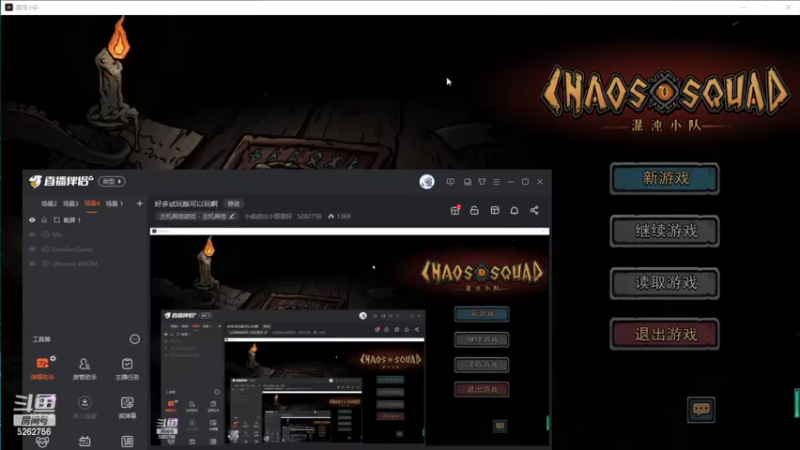Viewport: 800px width, 450px height.
Task: Click the square text toolbox icon in bottom row
Action: [127, 442]
